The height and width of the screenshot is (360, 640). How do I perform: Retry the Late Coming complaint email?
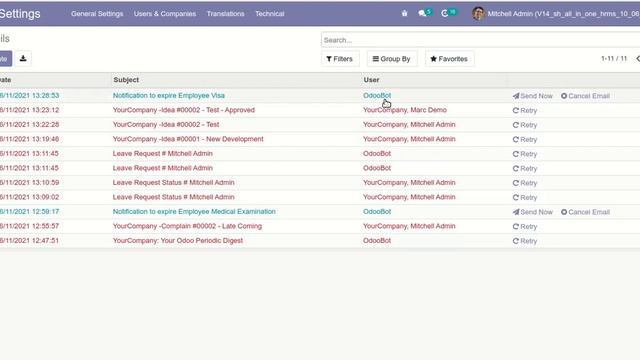(524, 227)
